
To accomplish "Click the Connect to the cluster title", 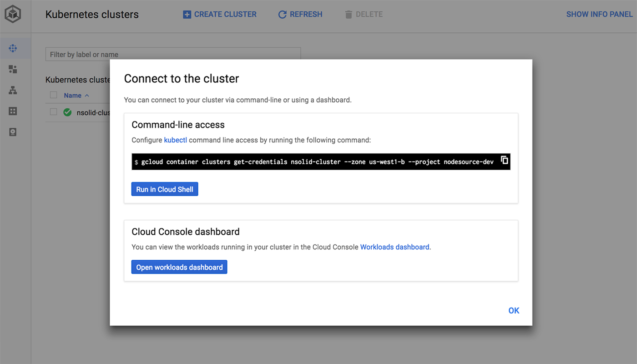I will [182, 79].
